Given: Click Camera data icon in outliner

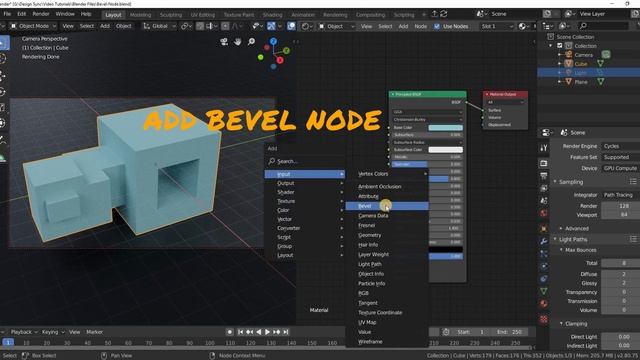Looking at the screenshot, I should (x=606, y=54).
